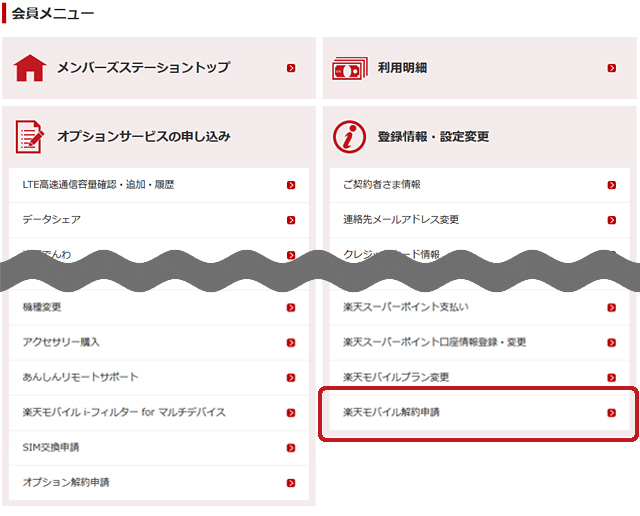Click arrow icon beside i-フィルター for マルチデバイス

(291, 413)
